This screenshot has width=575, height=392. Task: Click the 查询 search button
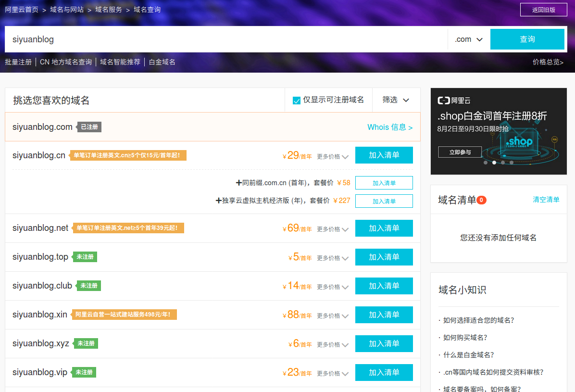(527, 39)
